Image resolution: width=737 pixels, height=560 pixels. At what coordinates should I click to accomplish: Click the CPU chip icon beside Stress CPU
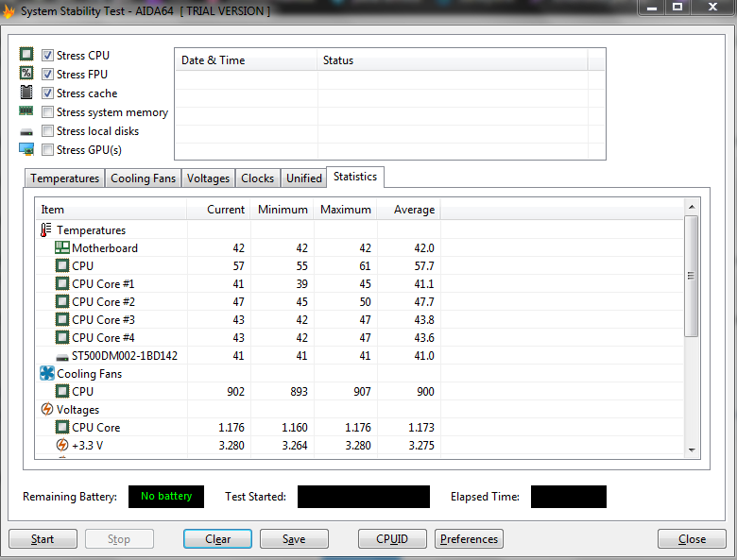click(26, 54)
